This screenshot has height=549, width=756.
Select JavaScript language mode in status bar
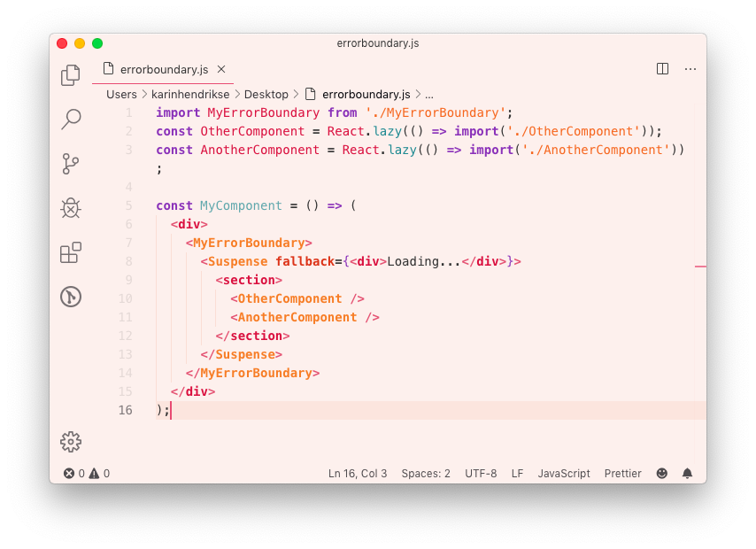click(x=564, y=474)
